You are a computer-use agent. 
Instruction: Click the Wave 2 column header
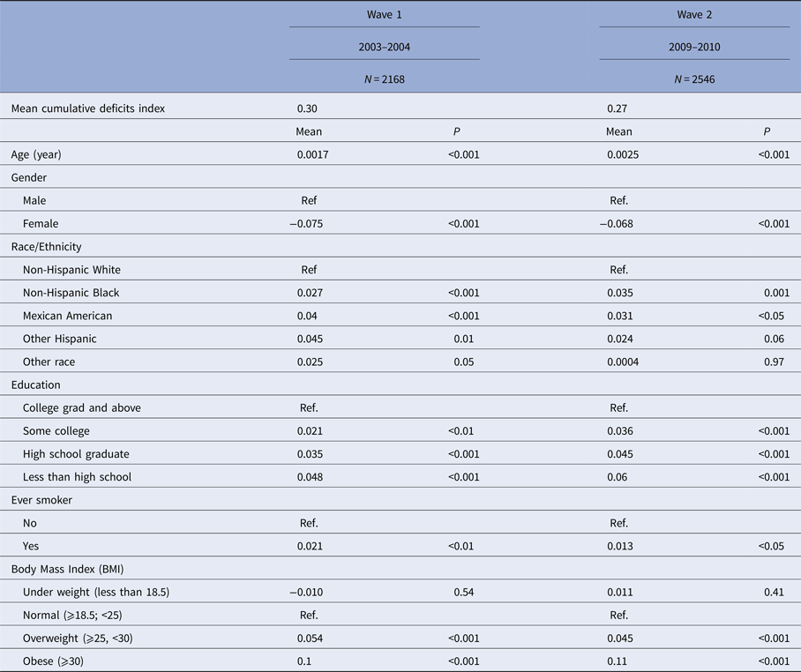click(694, 15)
